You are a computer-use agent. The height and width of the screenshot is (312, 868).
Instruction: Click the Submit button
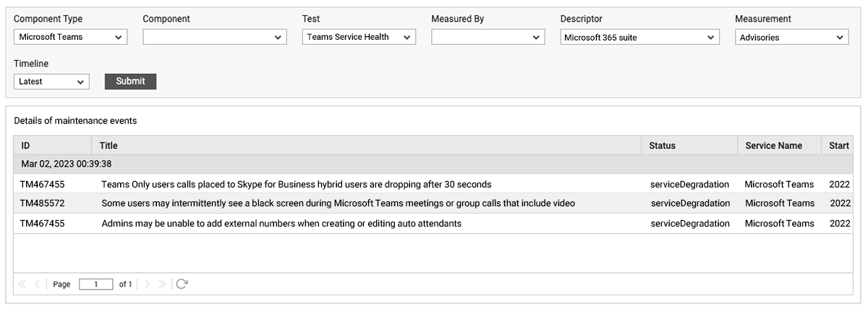(x=130, y=82)
